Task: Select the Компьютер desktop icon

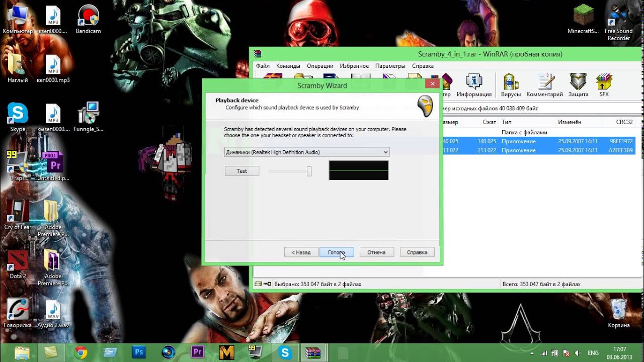Action: [x=18, y=20]
